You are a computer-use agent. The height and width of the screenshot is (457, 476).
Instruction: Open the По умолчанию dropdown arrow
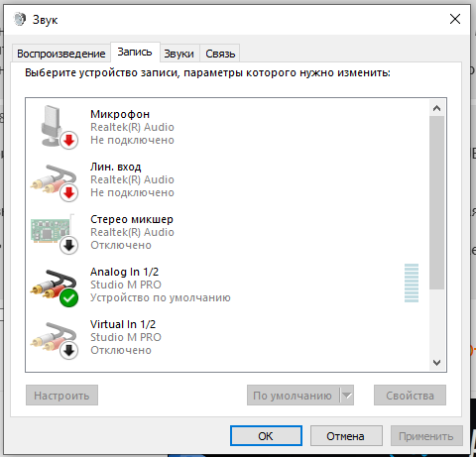[347, 395]
